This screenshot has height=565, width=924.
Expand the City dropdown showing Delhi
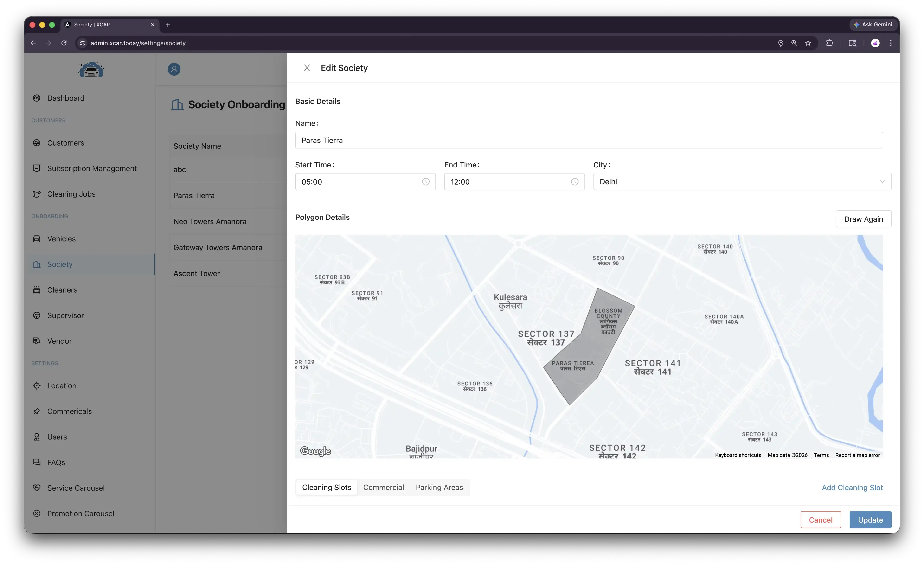(x=742, y=181)
